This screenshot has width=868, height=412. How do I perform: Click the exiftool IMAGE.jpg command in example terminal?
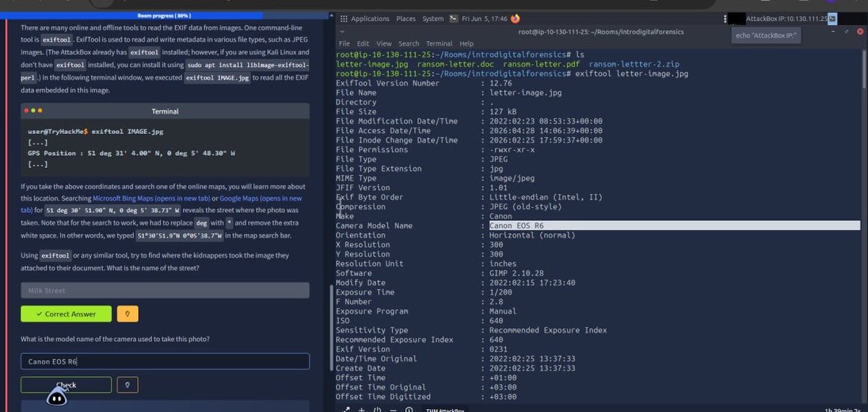(x=127, y=133)
